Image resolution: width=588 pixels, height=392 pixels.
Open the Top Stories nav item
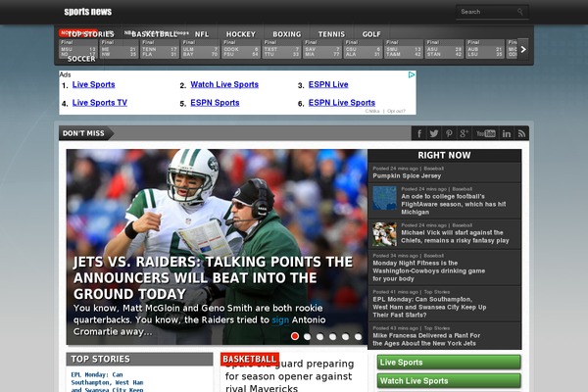pyautogui.click(x=90, y=34)
